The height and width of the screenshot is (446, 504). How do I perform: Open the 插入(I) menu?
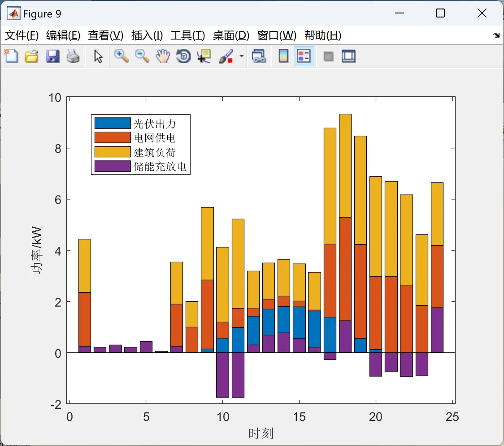(147, 35)
